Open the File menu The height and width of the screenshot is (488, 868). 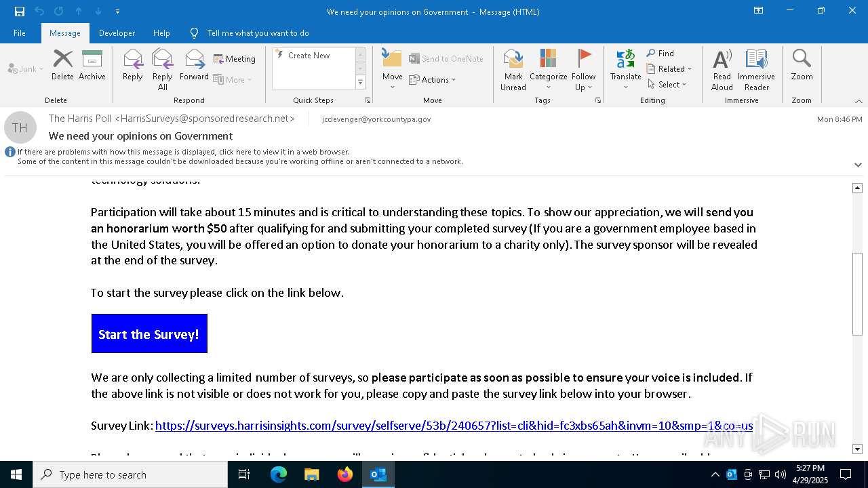pyautogui.click(x=20, y=33)
